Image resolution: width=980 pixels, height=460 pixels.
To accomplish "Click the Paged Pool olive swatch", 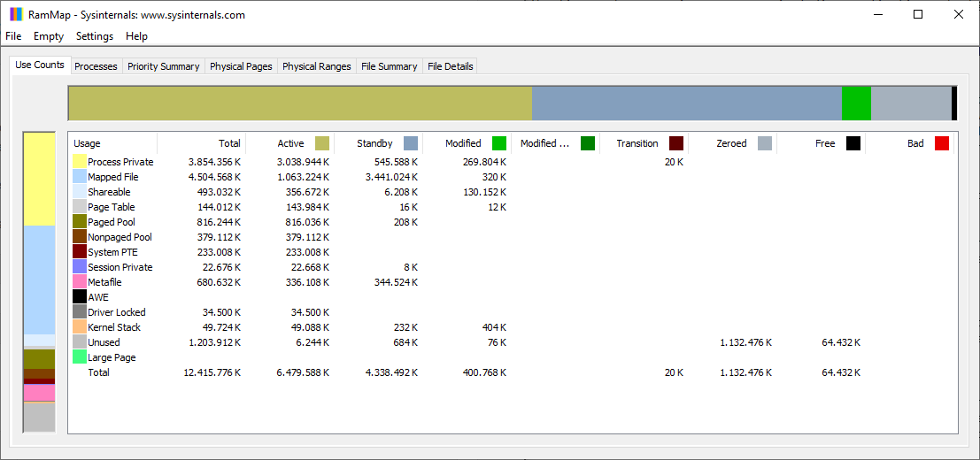I will [80, 222].
